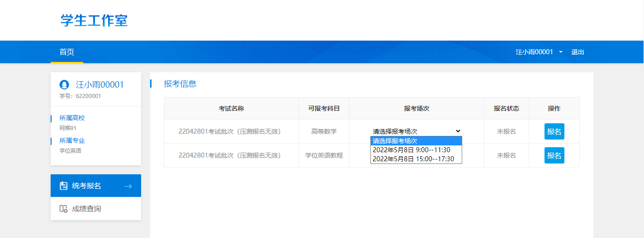
Task: Click the right arrow icon on 统考报名
Action: pyautogui.click(x=128, y=186)
